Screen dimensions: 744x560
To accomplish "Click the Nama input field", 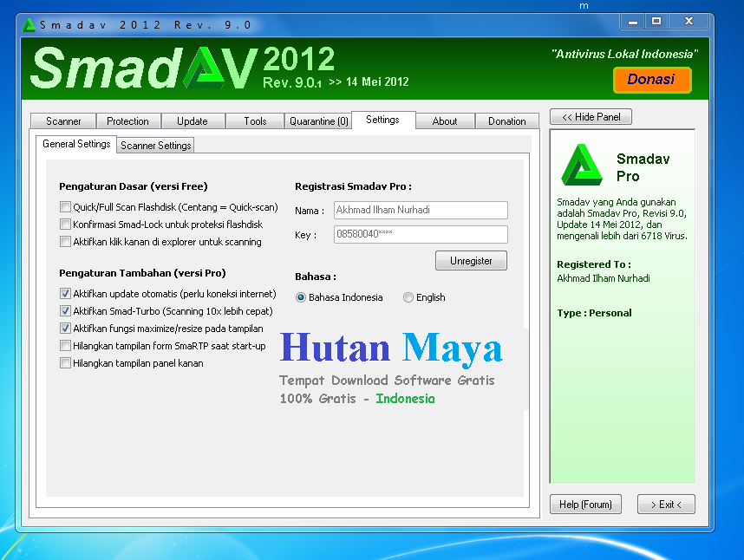I will click(421, 210).
